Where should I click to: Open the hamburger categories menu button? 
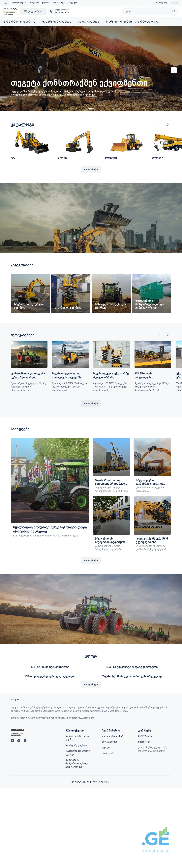click(33, 11)
